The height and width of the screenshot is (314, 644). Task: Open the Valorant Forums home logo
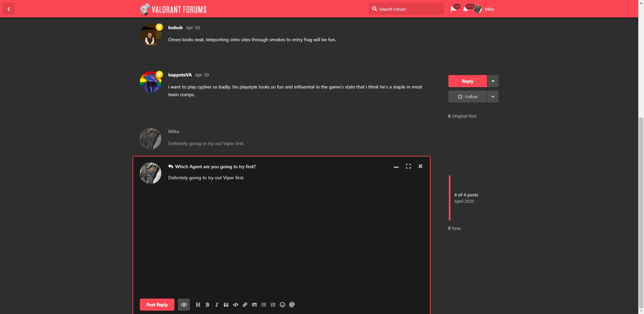173,9
